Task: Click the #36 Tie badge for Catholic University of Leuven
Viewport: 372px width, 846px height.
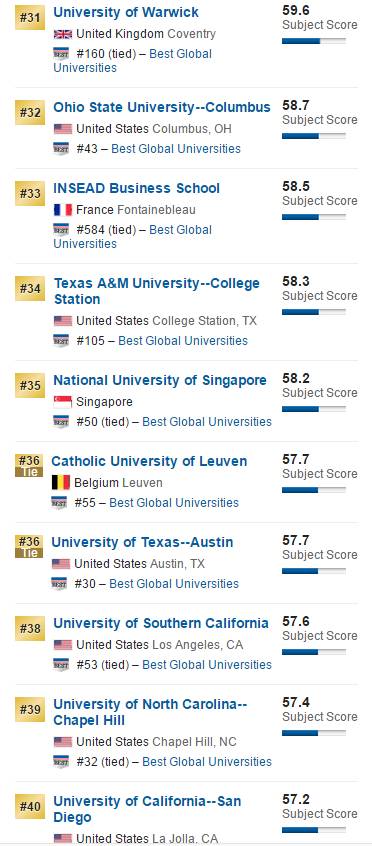Action: pos(29,466)
